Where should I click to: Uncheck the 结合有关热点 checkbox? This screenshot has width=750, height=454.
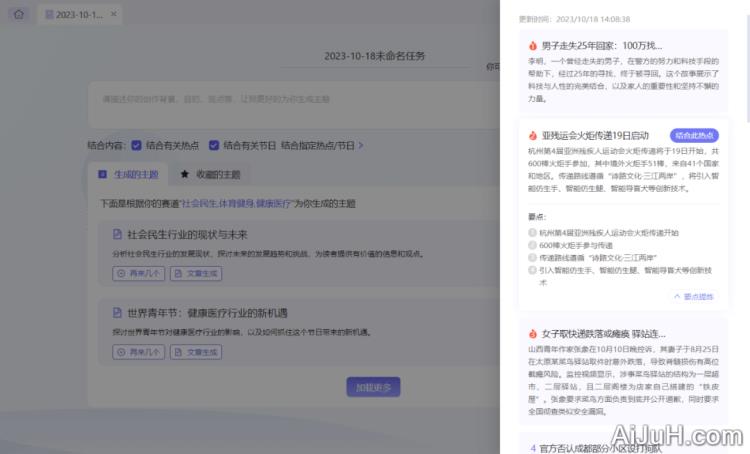coord(137,144)
